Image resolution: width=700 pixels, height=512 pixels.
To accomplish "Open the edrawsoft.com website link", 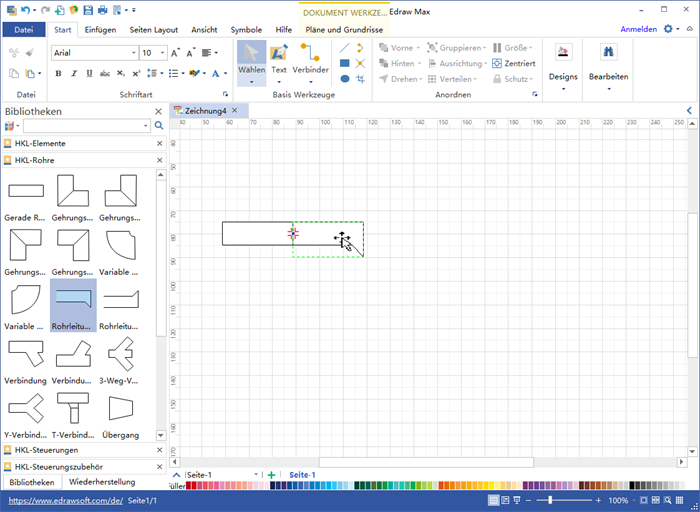I will 65,500.
